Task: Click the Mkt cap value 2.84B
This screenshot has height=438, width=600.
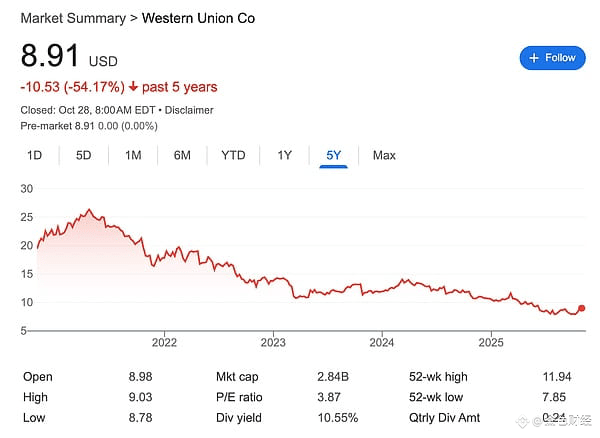Action: pyautogui.click(x=340, y=377)
